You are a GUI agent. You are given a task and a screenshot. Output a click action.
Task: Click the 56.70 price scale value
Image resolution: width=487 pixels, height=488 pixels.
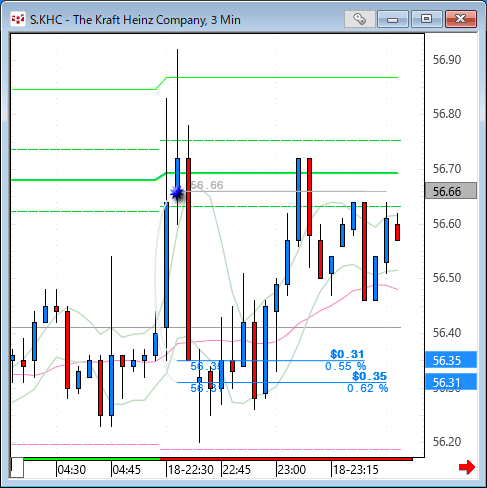[x=447, y=169]
